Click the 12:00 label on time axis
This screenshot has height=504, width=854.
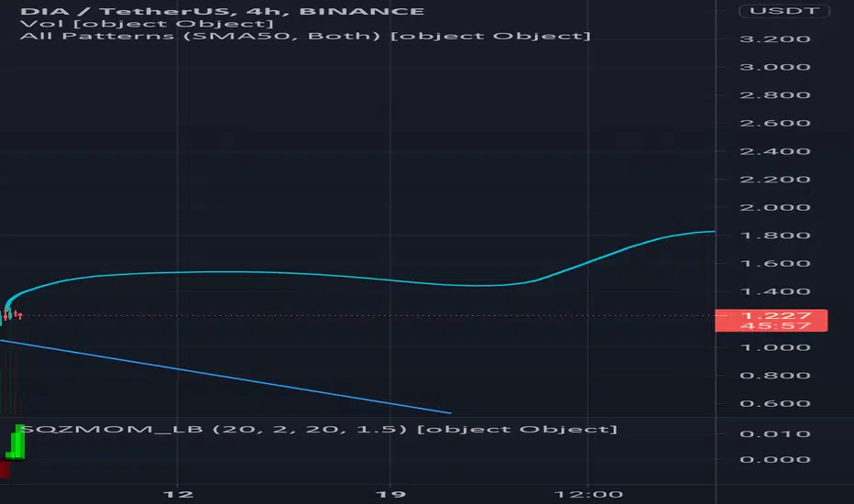coord(588,494)
